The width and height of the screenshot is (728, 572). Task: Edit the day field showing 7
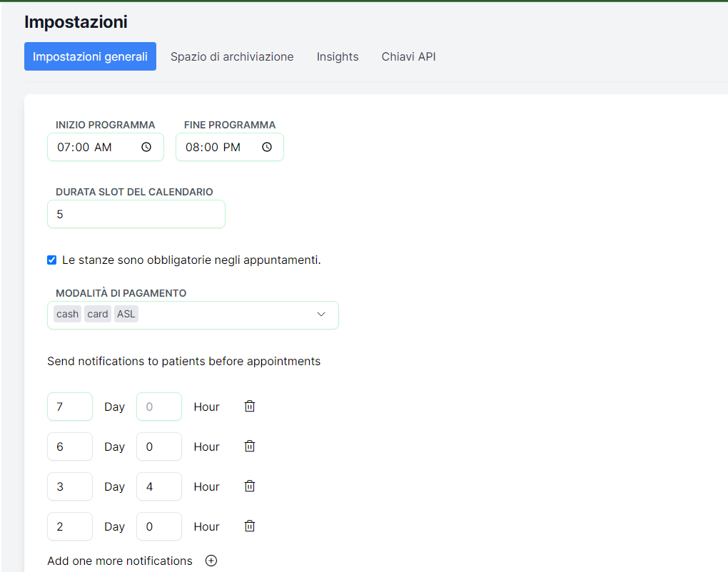(70, 407)
